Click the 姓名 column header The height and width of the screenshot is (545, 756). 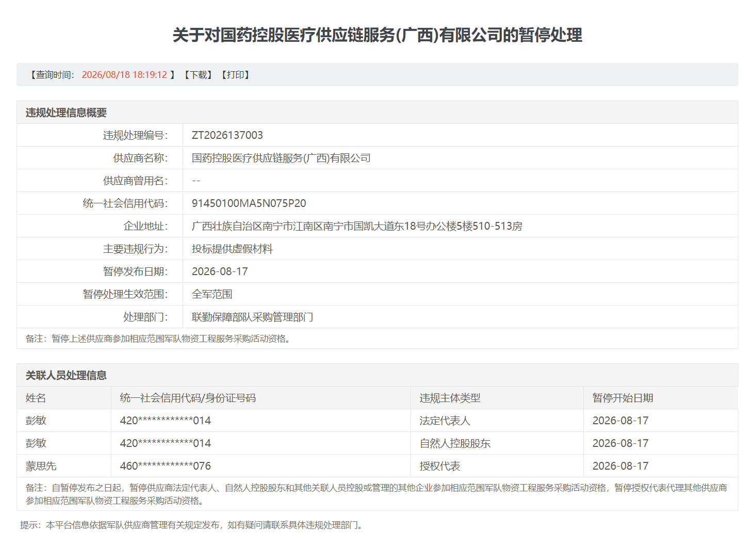tap(36, 398)
